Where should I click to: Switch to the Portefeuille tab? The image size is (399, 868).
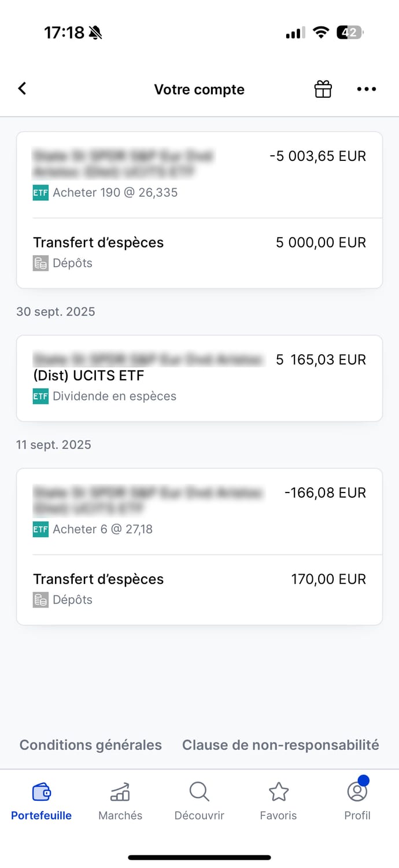point(42,801)
